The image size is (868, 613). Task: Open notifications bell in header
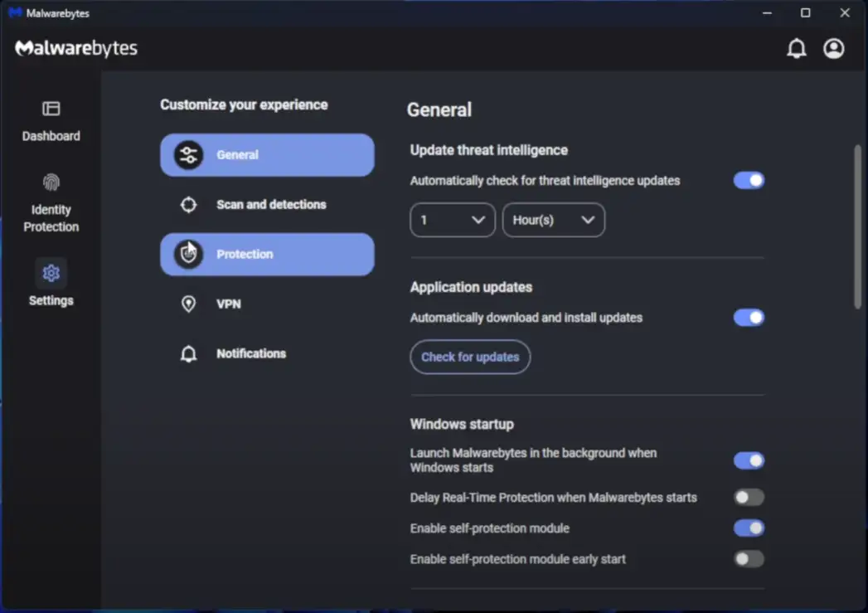796,49
